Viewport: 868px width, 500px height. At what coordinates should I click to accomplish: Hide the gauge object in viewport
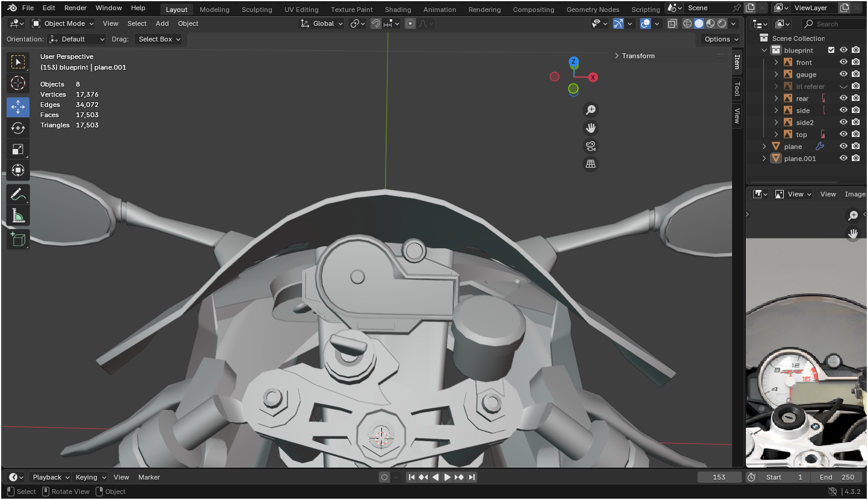843,75
